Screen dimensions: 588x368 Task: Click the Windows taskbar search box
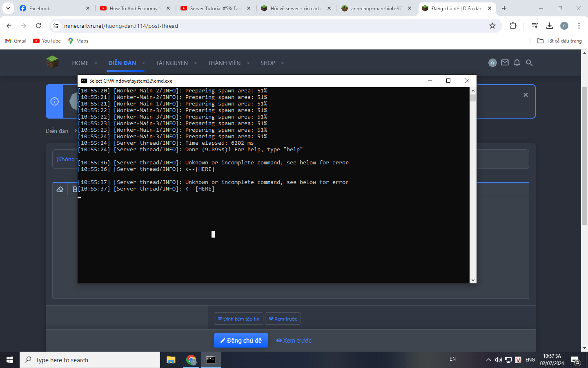(x=90, y=360)
